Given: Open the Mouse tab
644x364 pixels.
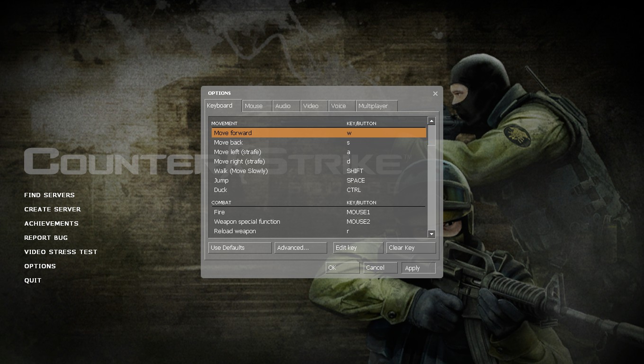Looking at the screenshot, I should (x=257, y=106).
